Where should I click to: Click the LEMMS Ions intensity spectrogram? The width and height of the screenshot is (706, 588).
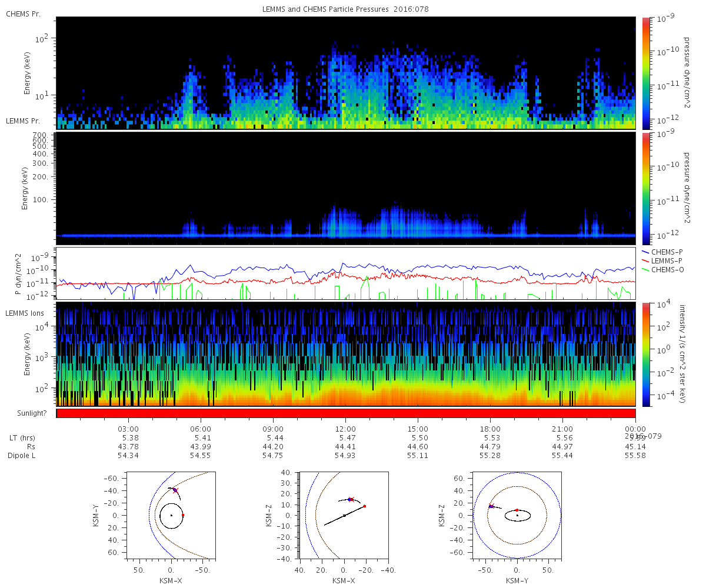(x=346, y=354)
